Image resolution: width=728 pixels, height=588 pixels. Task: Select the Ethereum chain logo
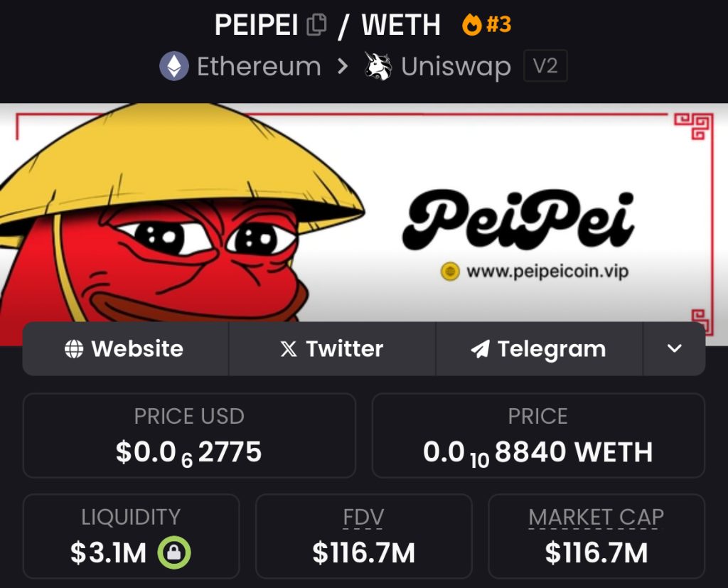[174, 66]
